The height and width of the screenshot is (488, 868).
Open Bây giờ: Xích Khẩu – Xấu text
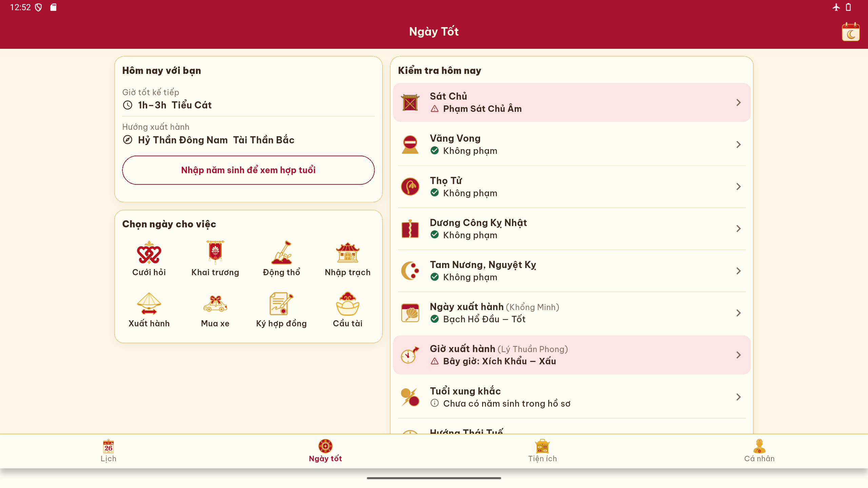point(499,361)
